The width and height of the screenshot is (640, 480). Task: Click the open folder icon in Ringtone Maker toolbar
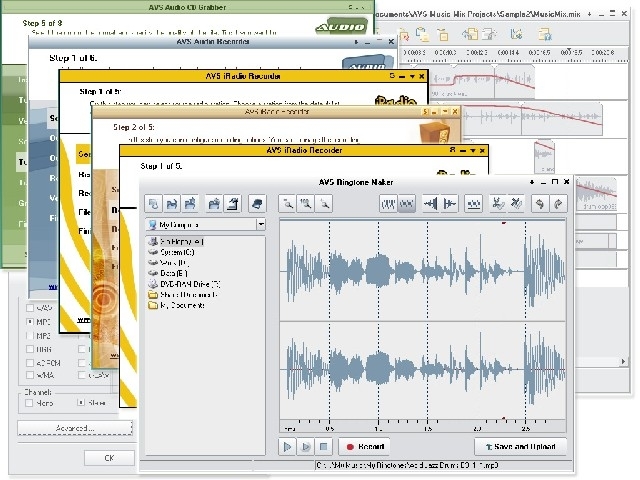(213, 203)
